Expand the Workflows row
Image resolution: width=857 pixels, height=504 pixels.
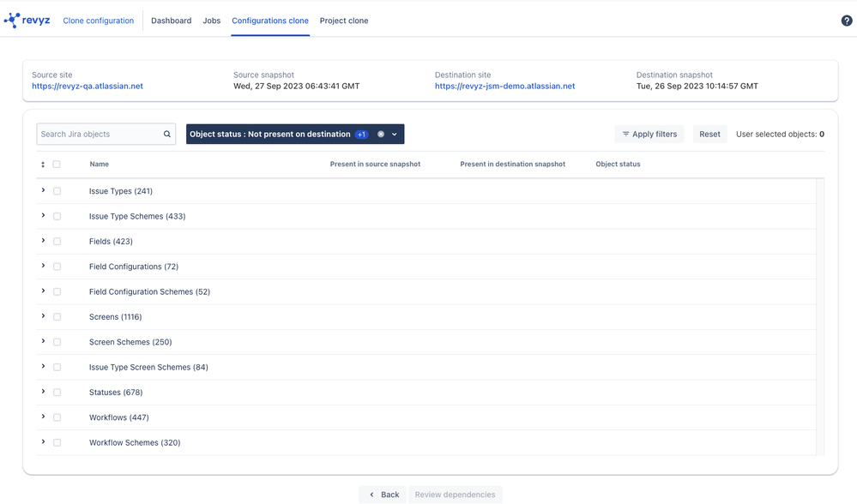(43, 416)
